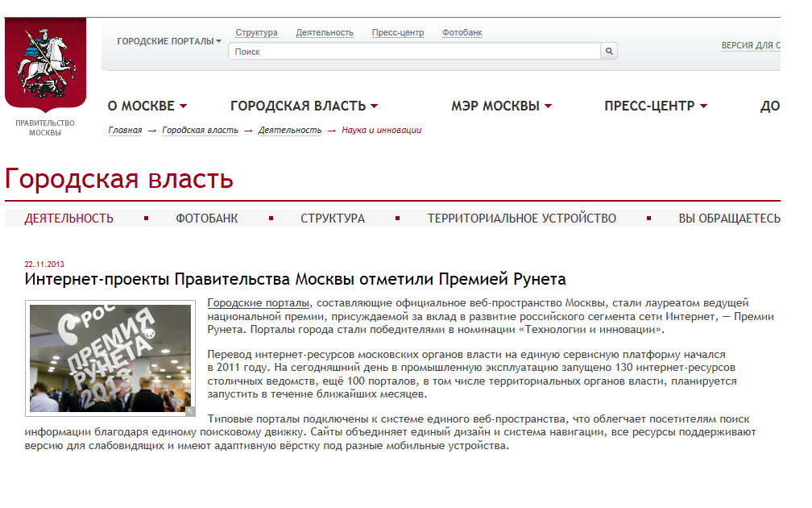Screen dimensions: 812x508
Task: Open the Премия Рунета 2013 photo thumbnail
Action: click(110, 358)
